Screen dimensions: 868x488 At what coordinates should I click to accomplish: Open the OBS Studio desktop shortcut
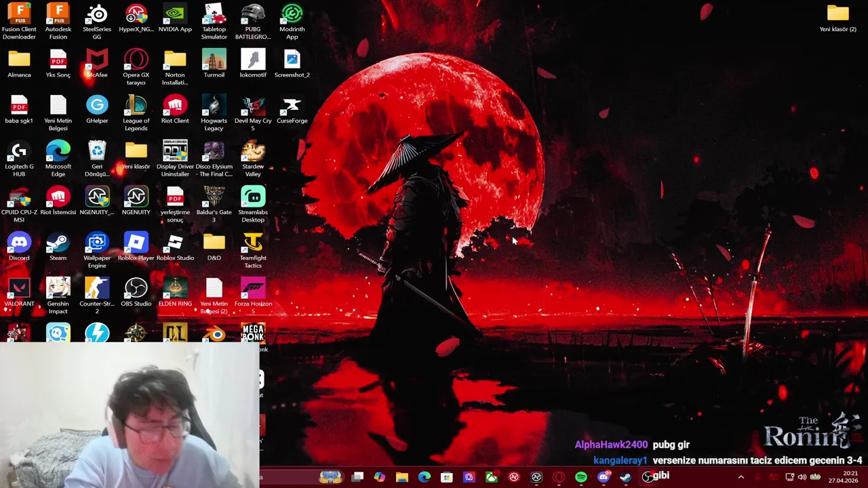click(x=136, y=293)
